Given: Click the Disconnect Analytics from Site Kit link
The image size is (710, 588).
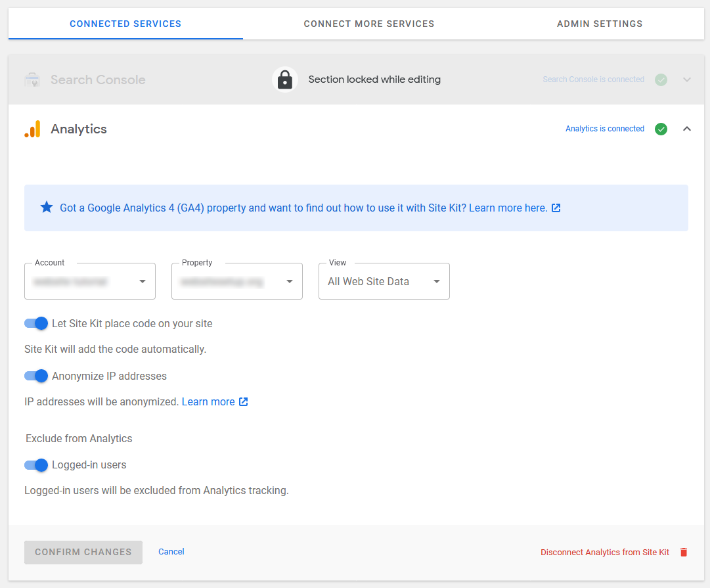Looking at the screenshot, I should (x=604, y=552).
